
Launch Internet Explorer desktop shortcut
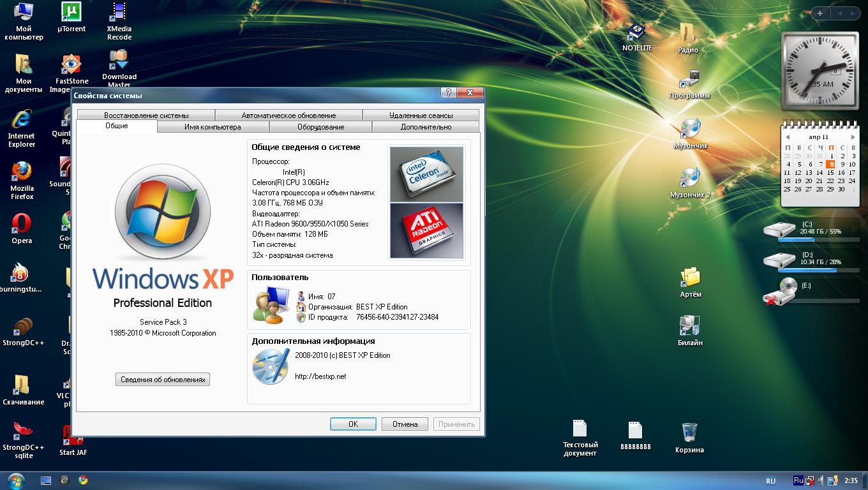pyautogui.click(x=22, y=128)
